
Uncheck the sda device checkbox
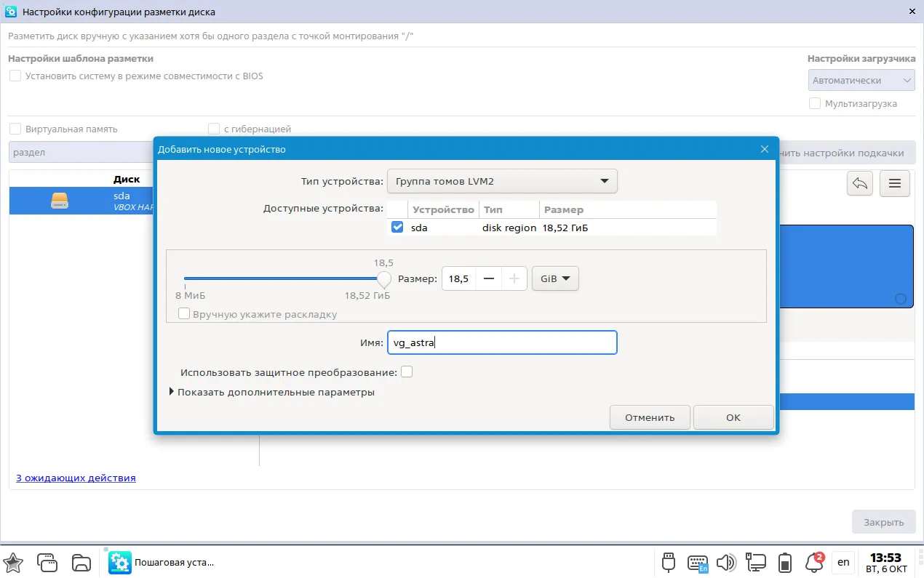click(397, 228)
